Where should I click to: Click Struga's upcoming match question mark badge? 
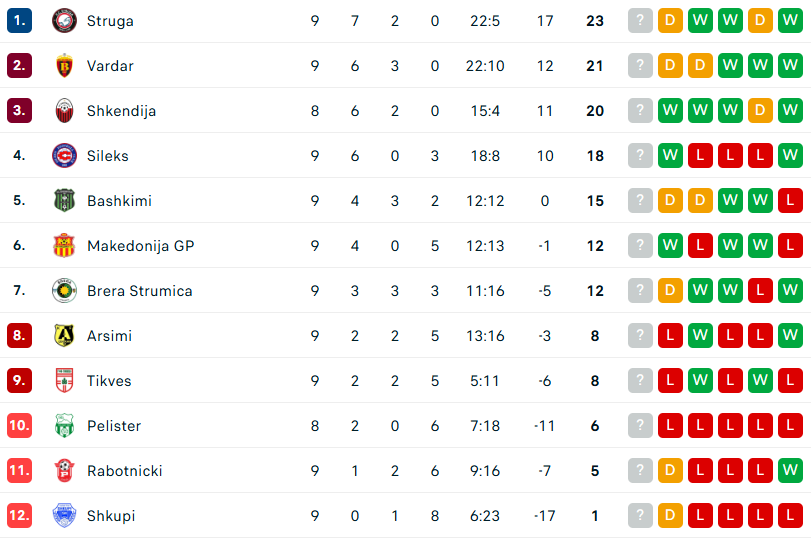pos(640,21)
